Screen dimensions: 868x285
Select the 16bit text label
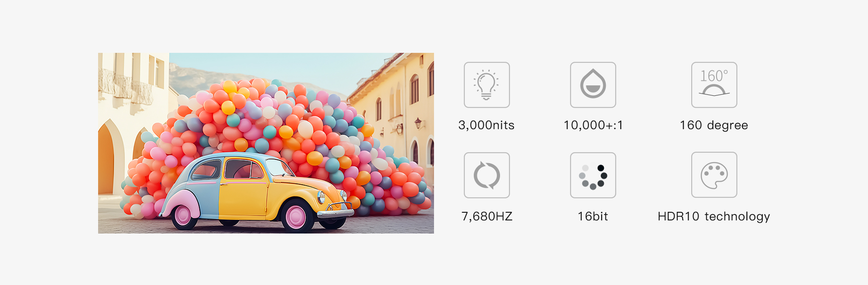click(593, 216)
